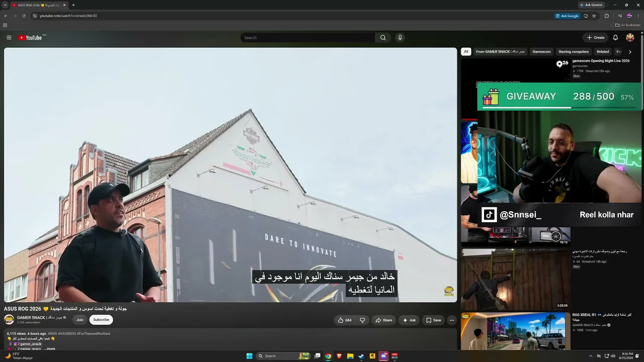Click the main video player
Image resolution: width=644 pixels, height=362 pixels.
click(230, 175)
